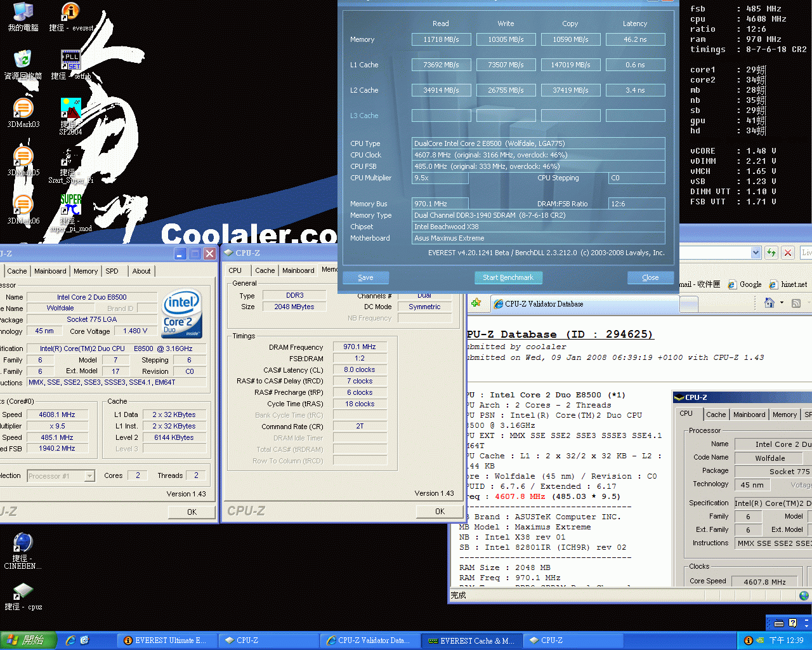The image size is (812, 650).
Task: Launch the 3DMark06 desktop shortcut
Action: pos(23,209)
